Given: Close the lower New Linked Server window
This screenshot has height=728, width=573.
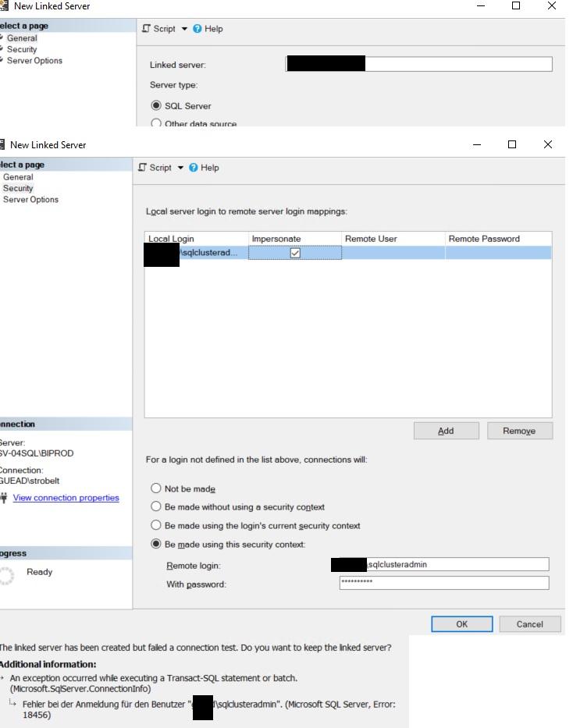Looking at the screenshot, I should tap(548, 144).
